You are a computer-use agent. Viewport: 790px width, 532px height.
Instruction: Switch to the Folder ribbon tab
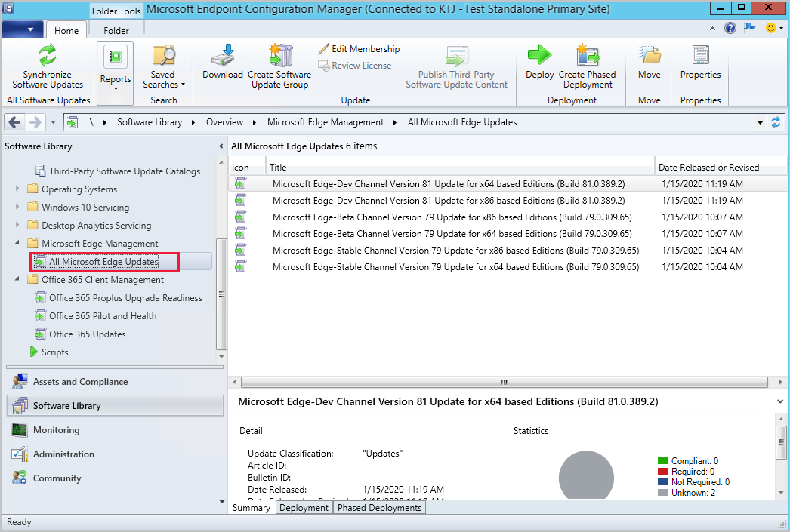pos(116,30)
